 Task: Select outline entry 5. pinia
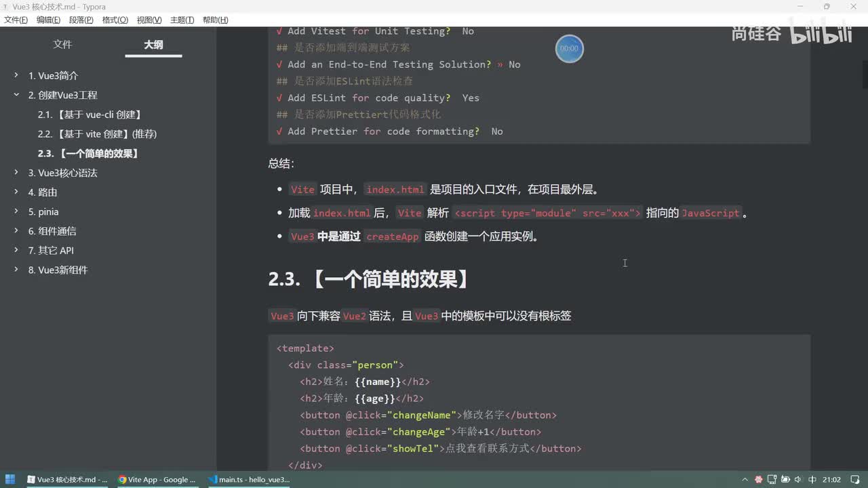tap(43, 211)
